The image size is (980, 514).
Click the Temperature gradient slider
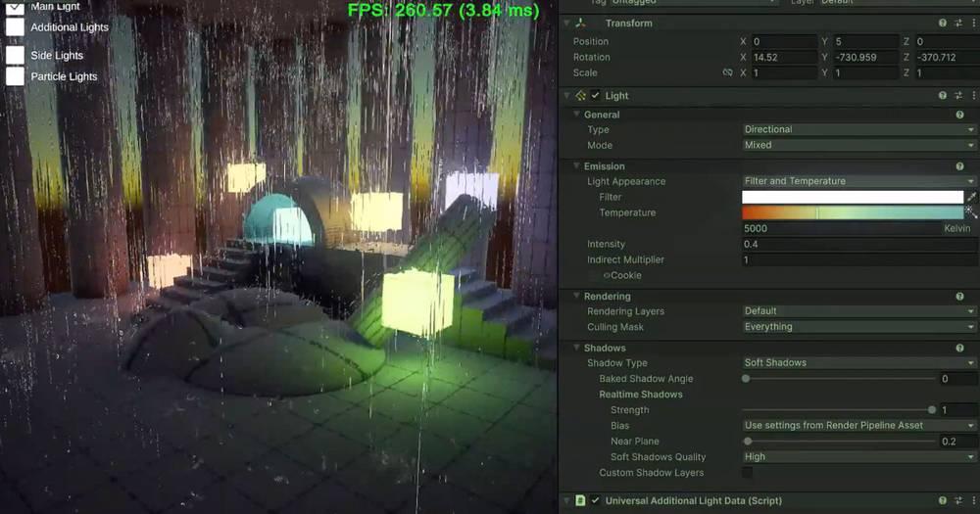[853, 212]
